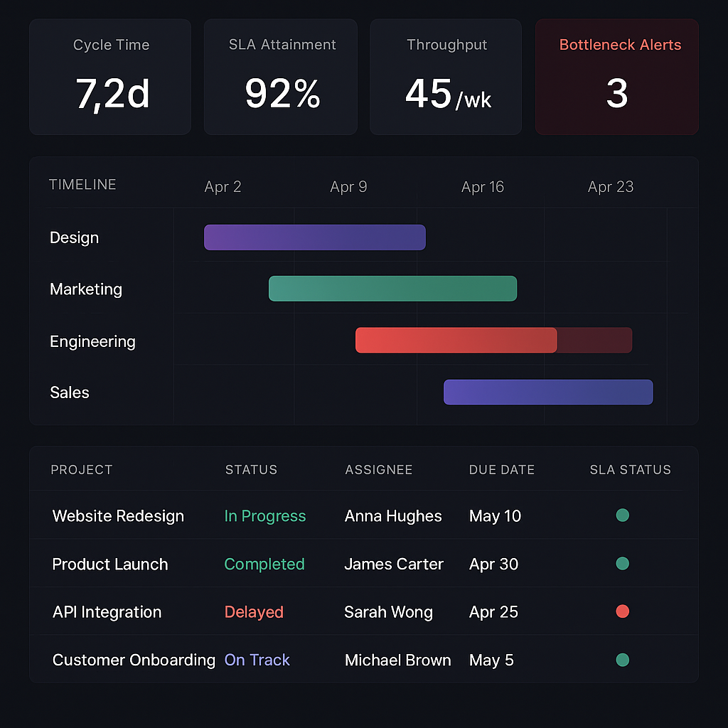Sort table by the Status column header

click(251, 470)
